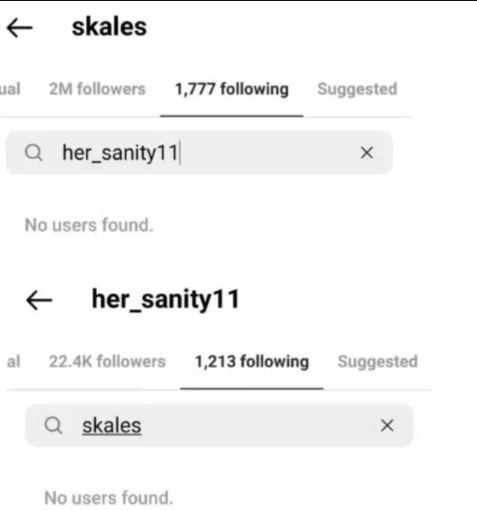477x510 pixels.
Task: Open the 2M followers tab
Action: 97,89
